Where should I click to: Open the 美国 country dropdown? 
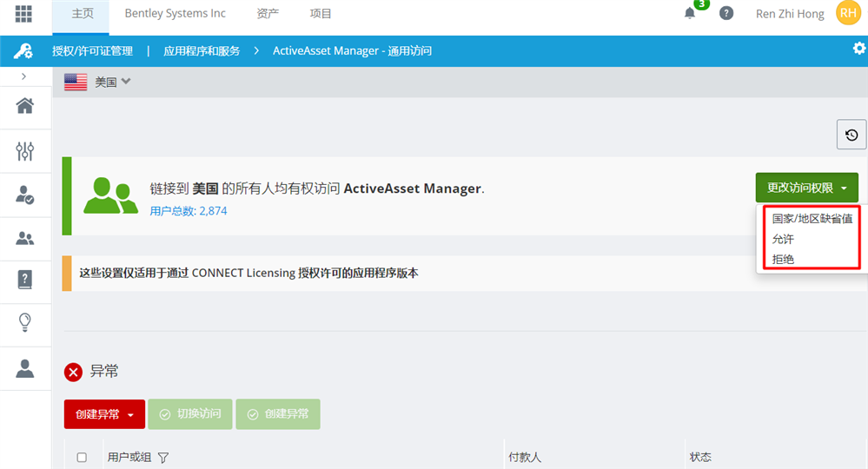click(113, 82)
